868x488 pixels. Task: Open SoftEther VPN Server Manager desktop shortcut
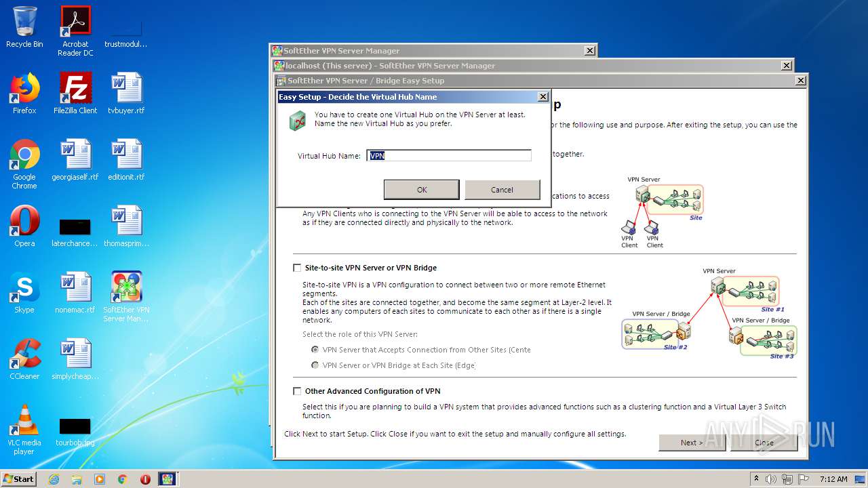point(126,297)
